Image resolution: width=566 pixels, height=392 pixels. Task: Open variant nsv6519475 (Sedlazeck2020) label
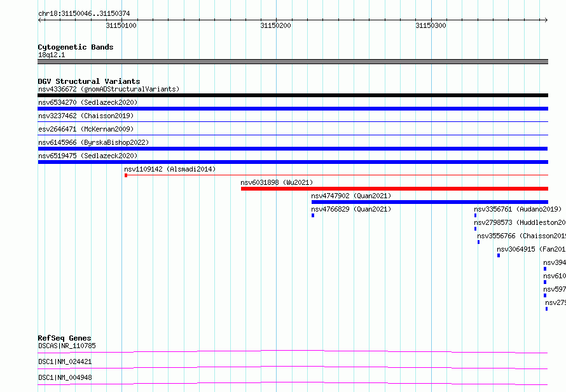point(88,156)
